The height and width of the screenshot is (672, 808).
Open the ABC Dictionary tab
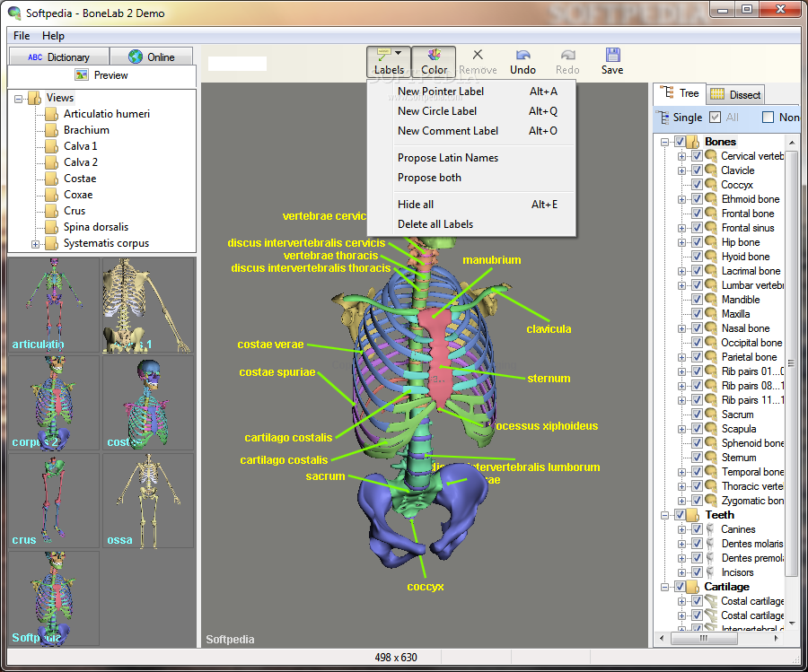pos(58,57)
